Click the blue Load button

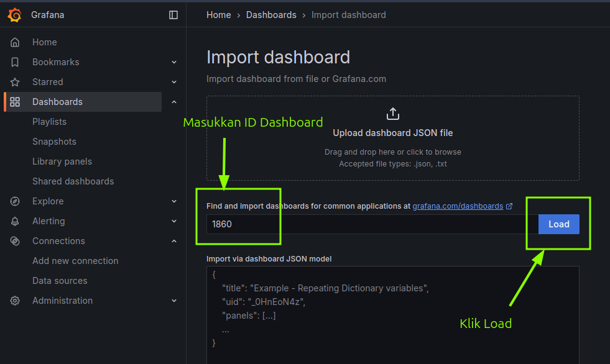coord(558,224)
